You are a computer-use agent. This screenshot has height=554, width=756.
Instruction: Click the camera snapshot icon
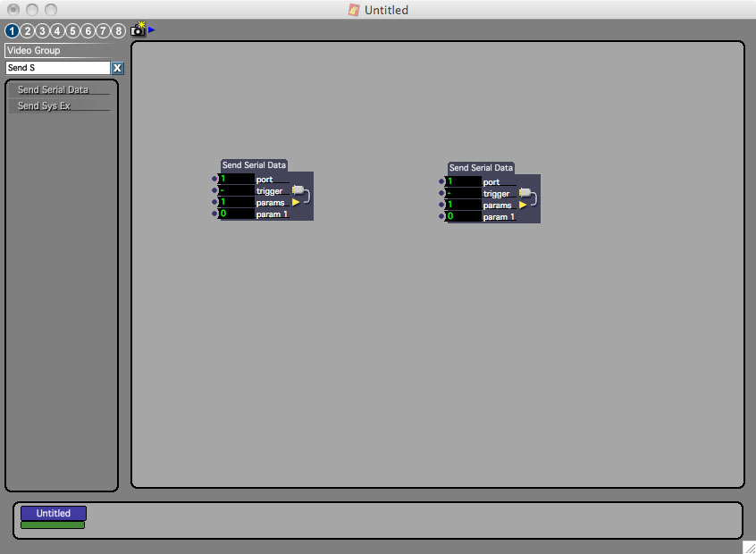[x=138, y=29]
